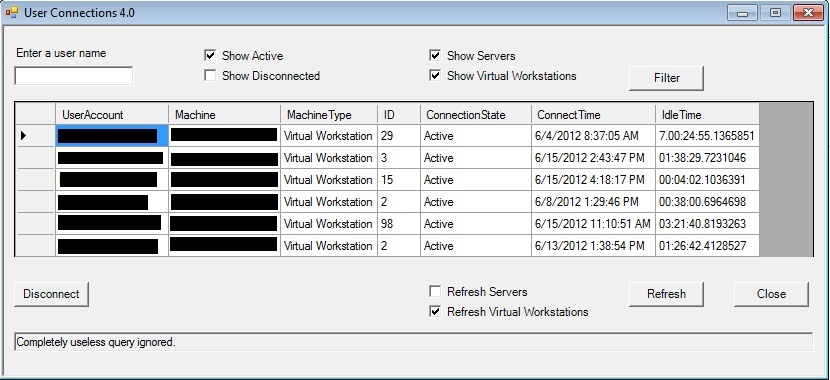The image size is (830, 380).
Task: Sort by the ConnectionState column header
Action: (x=476, y=114)
